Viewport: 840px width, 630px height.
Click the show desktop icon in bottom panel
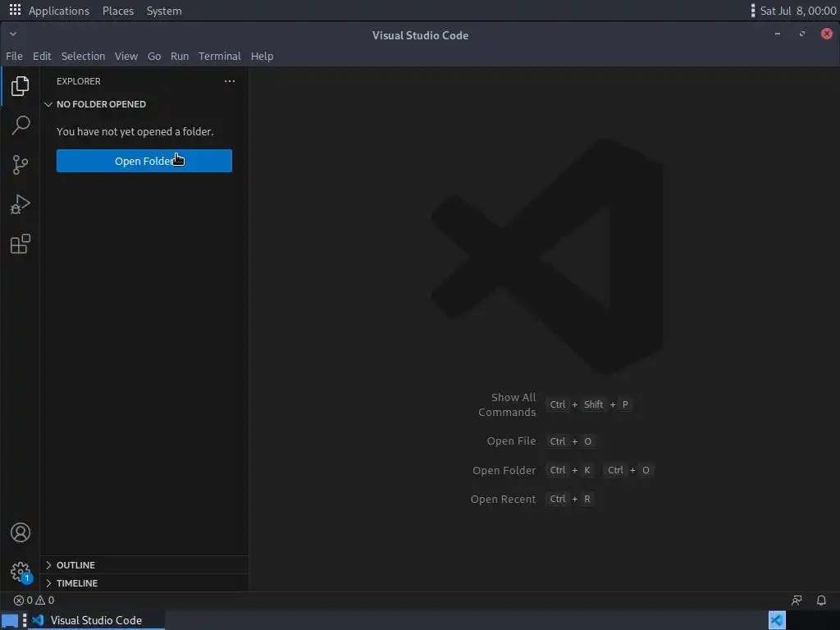(10, 620)
